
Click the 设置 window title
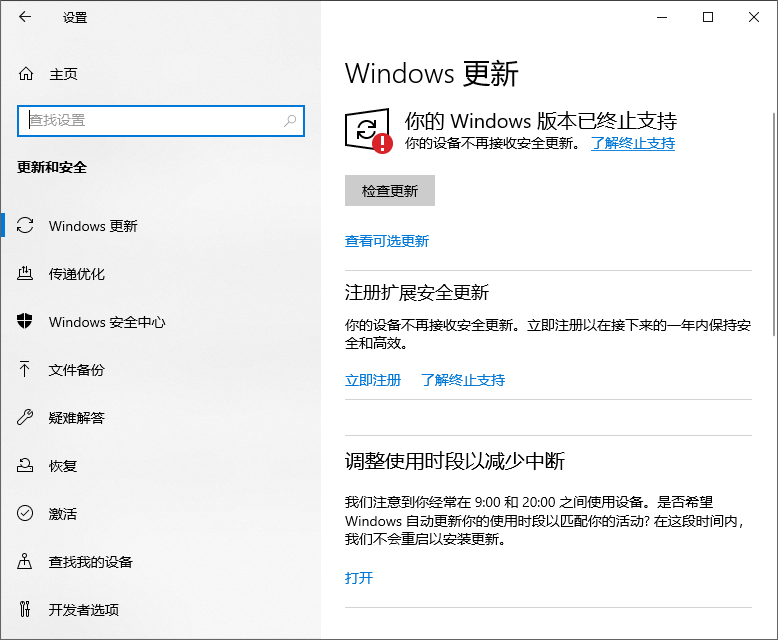[75, 17]
